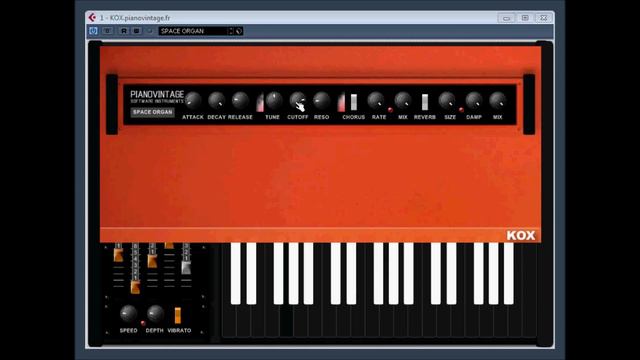640x360 pixels.
Task: Click the second toolbar button after power icon
Action: pos(107,31)
